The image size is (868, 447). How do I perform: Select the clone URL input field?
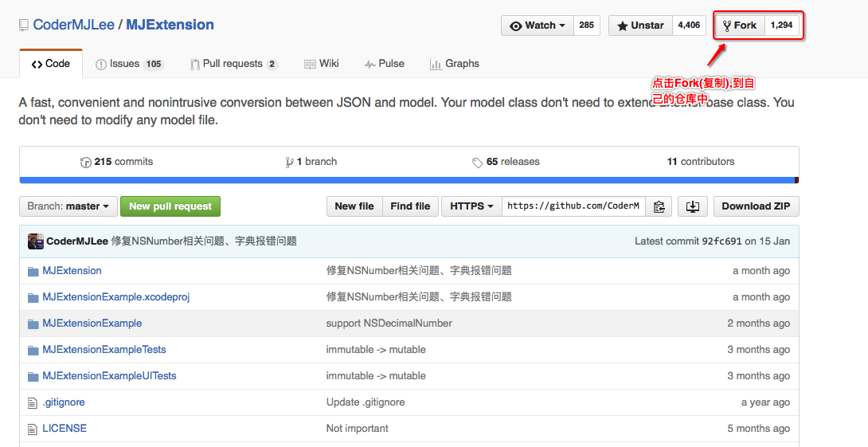[x=573, y=206]
